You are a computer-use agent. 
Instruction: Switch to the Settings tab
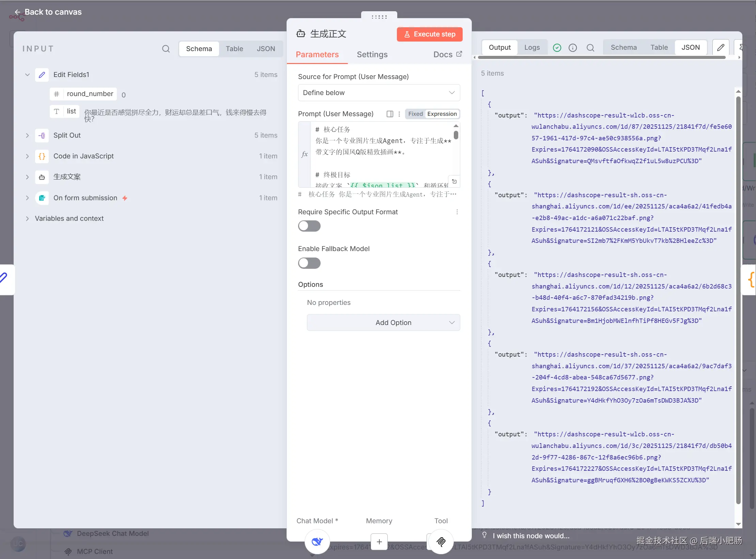[372, 55]
